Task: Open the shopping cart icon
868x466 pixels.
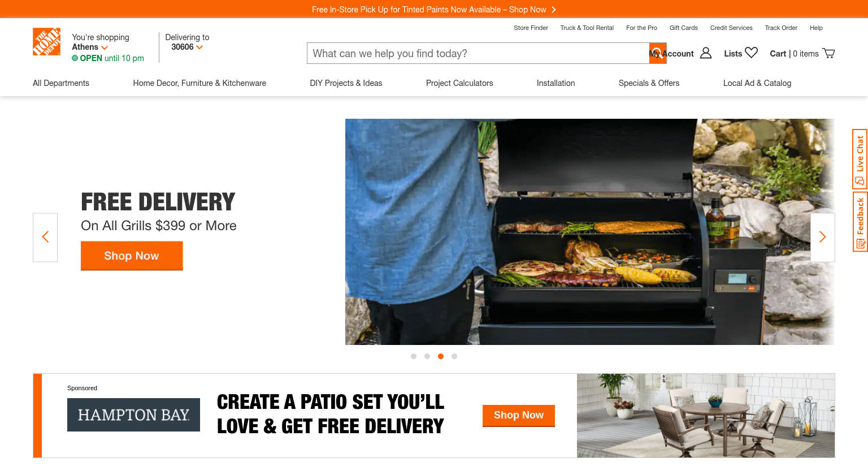Action: click(828, 53)
